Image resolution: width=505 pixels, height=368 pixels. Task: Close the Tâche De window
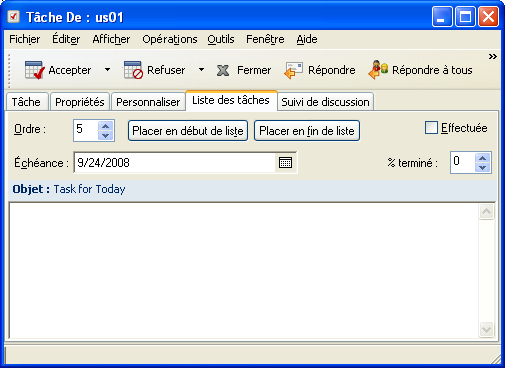[488, 17]
